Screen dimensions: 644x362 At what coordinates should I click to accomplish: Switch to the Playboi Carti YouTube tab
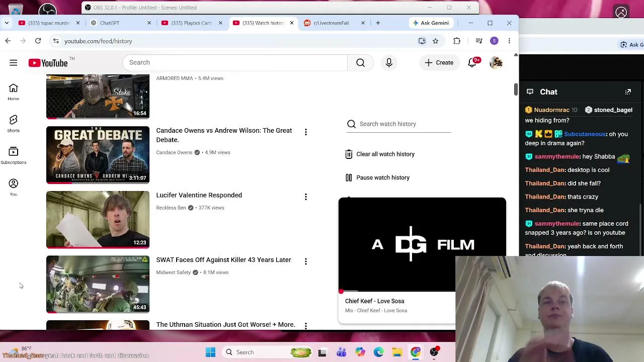[191, 23]
